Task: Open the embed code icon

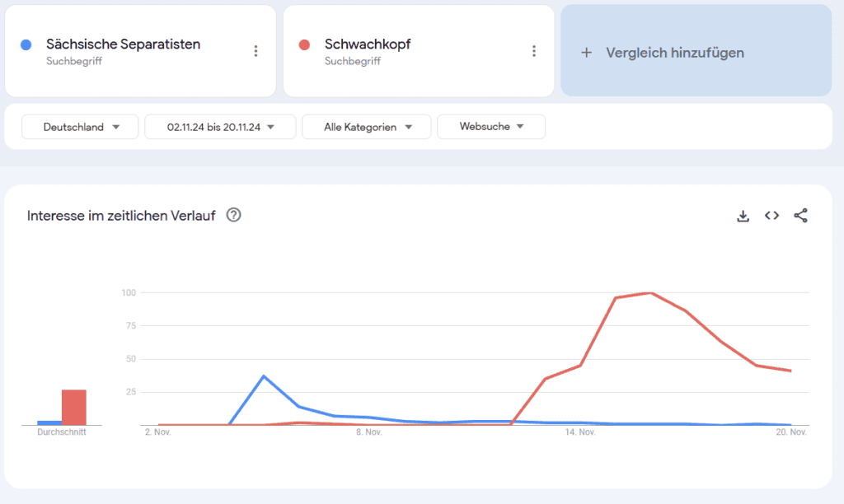Action: (771, 216)
